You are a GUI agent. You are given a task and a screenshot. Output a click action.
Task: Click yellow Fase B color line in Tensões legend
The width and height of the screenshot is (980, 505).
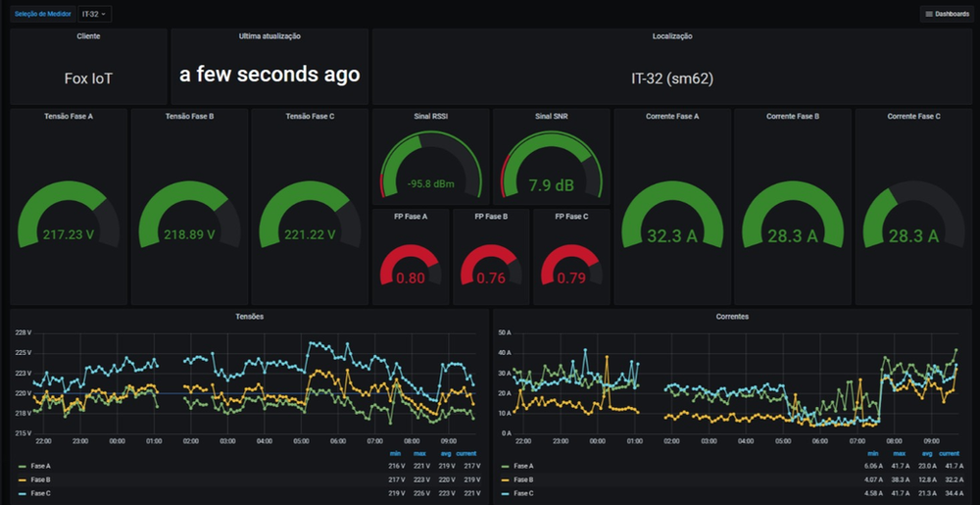[22, 480]
